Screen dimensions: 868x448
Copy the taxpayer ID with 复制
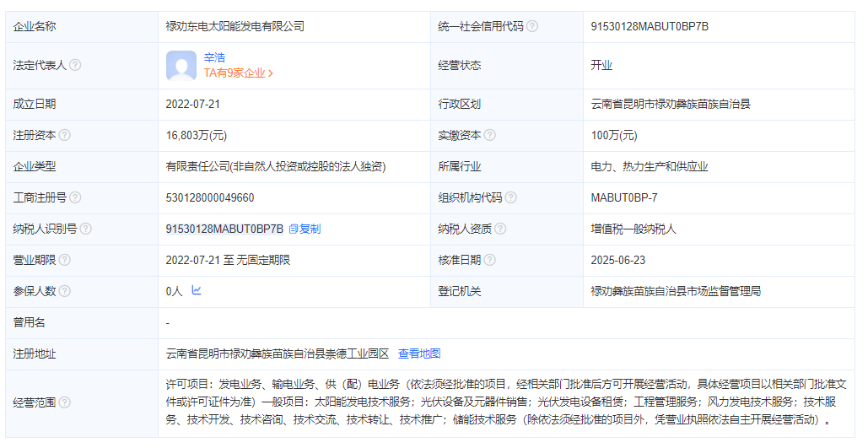coord(305,229)
